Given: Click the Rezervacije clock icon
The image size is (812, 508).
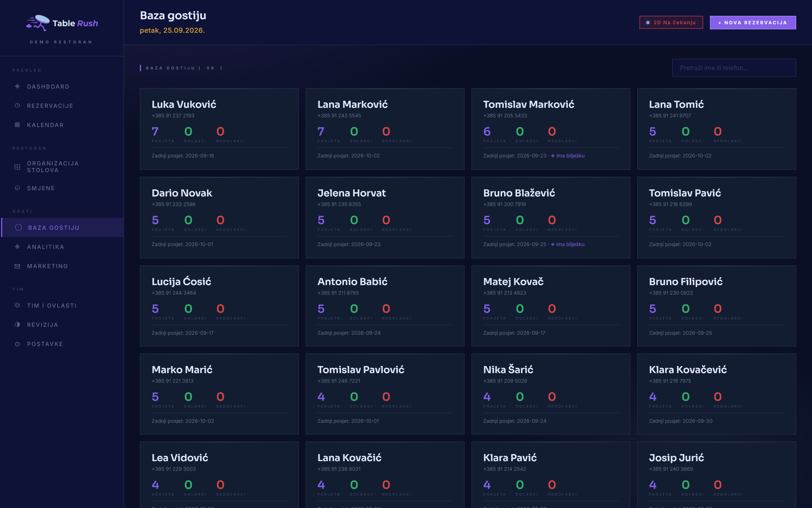Looking at the screenshot, I should [x=17, y=106].
